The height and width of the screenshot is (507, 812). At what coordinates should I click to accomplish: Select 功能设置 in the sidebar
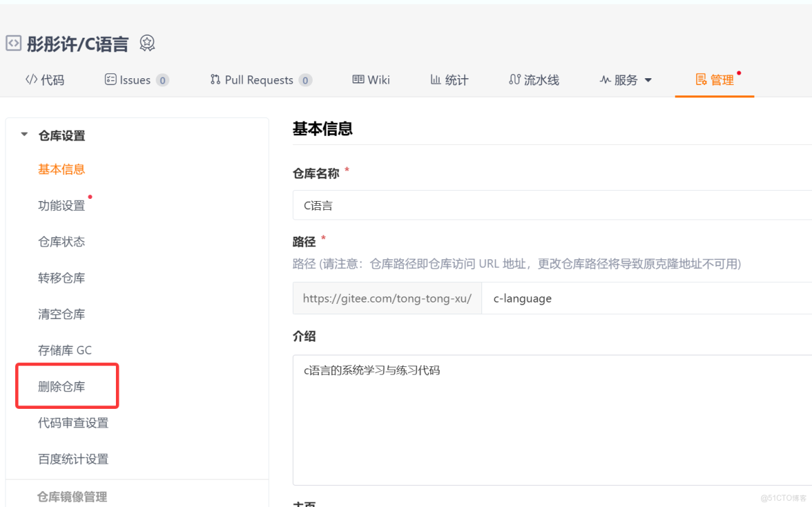60,205
